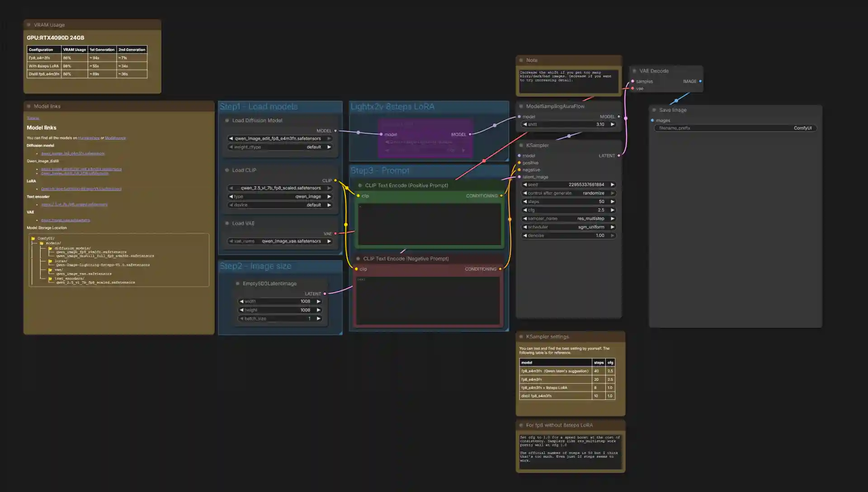The height and width of the screenshot is (492, 868).
Task: Open the Modelscope link in Model links
Action: pos(115,138)
